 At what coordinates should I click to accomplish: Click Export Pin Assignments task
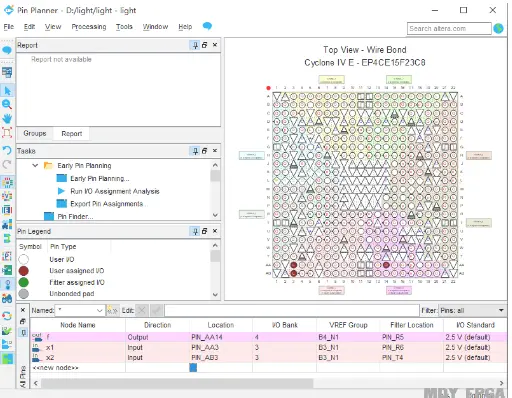coord(107,204)
